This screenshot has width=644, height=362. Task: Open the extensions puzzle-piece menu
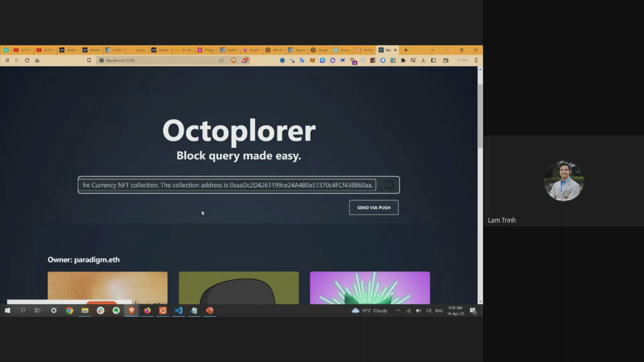coord(403,60)
